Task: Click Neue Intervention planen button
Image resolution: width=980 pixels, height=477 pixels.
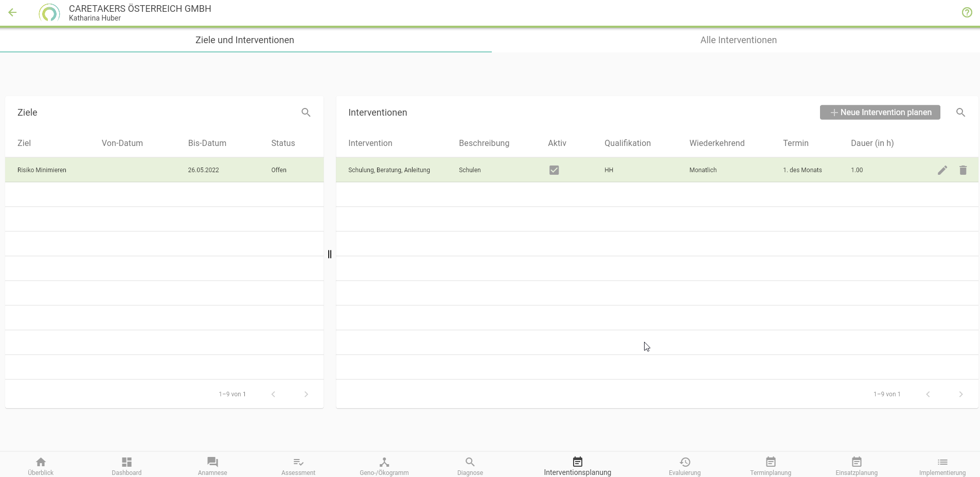Action: (x=880, y=113)
